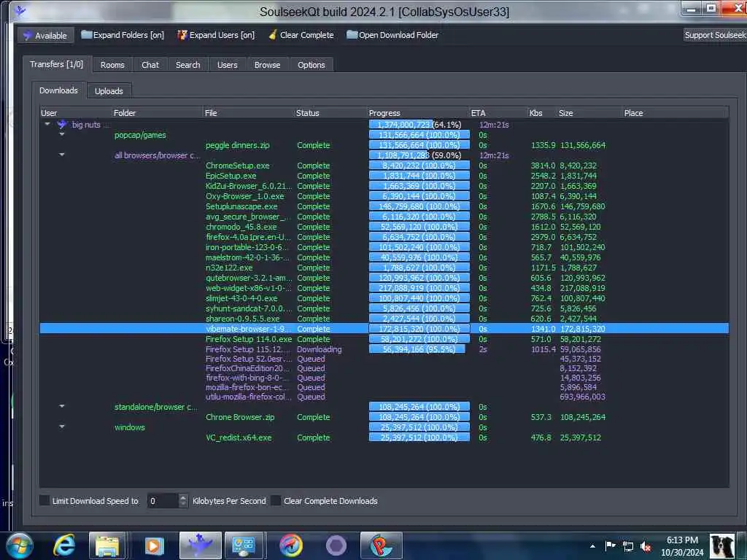747x560 pixels.
Task: Select Chrone Browser.zip file
Action: pyautogui.click(x=240, y=417)
